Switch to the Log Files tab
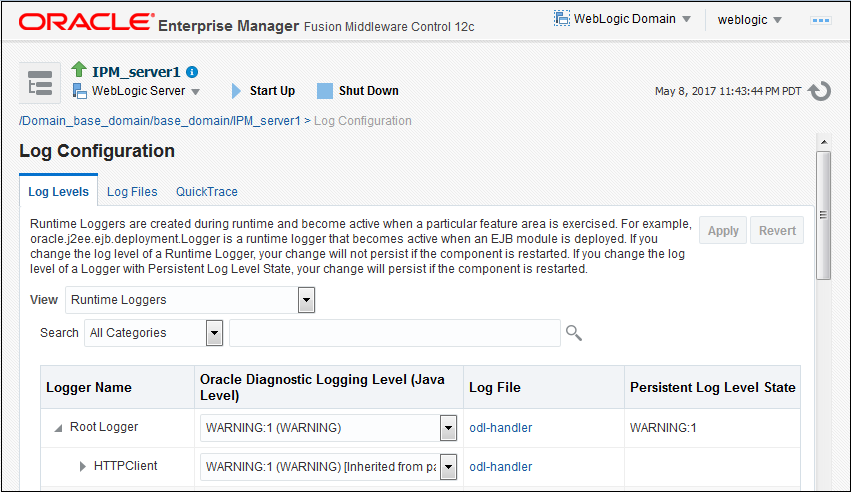This screenshot has height=492, width=851. click(132, 191)
